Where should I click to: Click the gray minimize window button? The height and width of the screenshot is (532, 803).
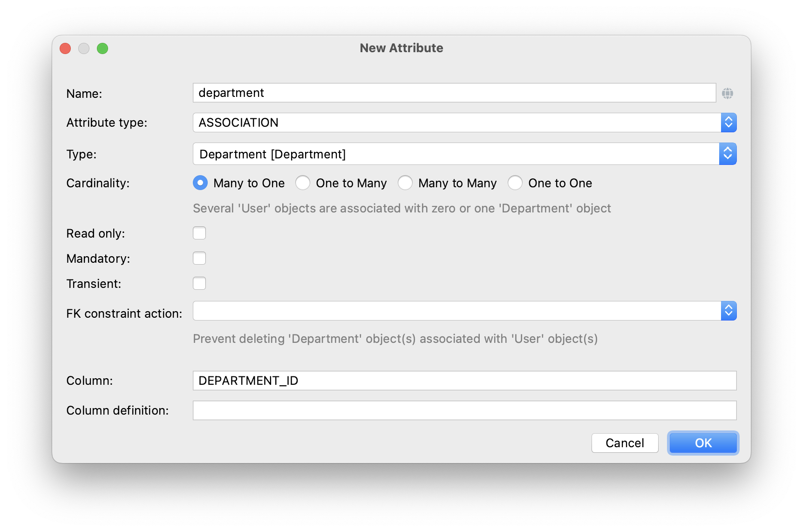coord(84,48)
